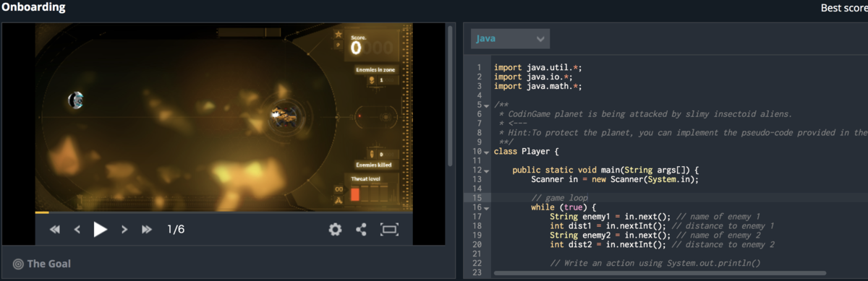Click the int dist2 declaration line
The height and width of the screenshot is (281, 868).
click(662, 245)
